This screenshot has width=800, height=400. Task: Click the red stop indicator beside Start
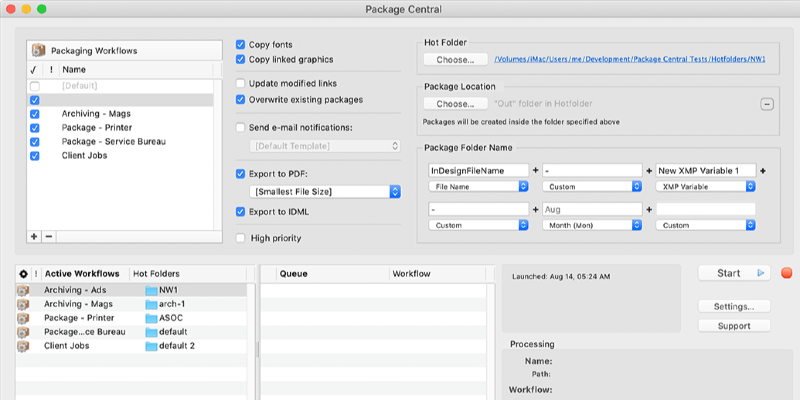point(787,273)
